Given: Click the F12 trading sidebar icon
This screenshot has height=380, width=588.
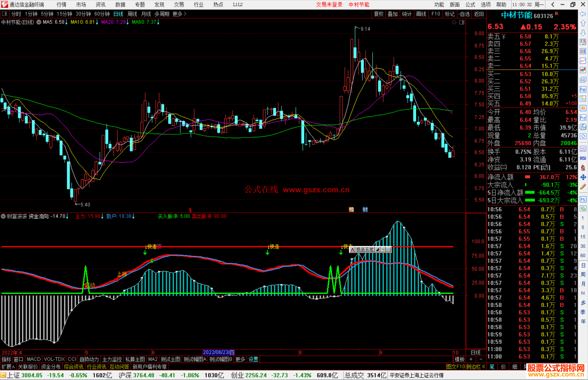Looking at the screenshot, I should tap(583, 118).
